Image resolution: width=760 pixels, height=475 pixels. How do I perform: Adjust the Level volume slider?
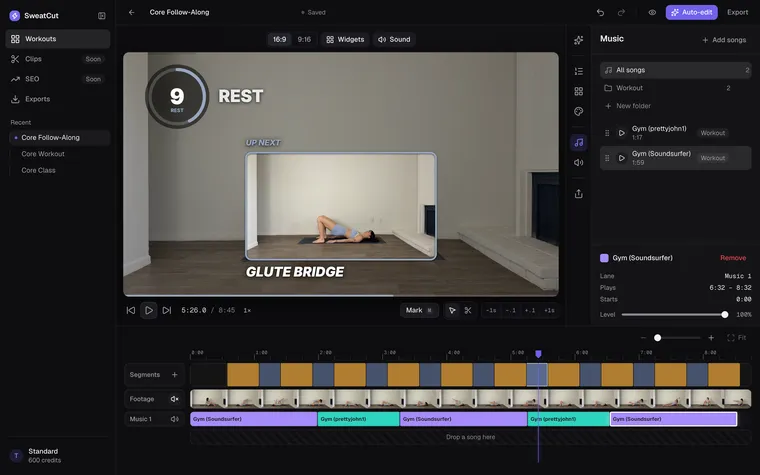(675, 315)
